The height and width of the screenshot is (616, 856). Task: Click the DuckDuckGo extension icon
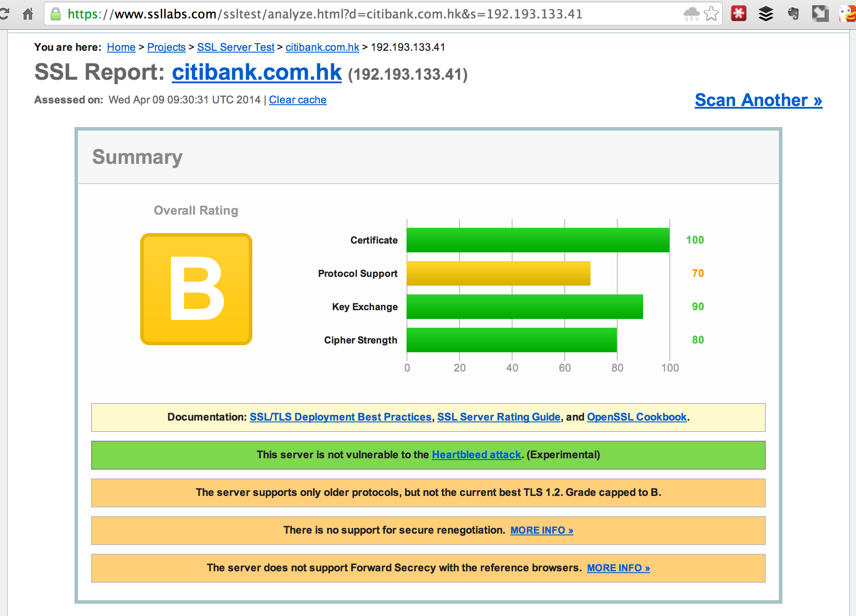pyautogui.click(x=848, y=14)
